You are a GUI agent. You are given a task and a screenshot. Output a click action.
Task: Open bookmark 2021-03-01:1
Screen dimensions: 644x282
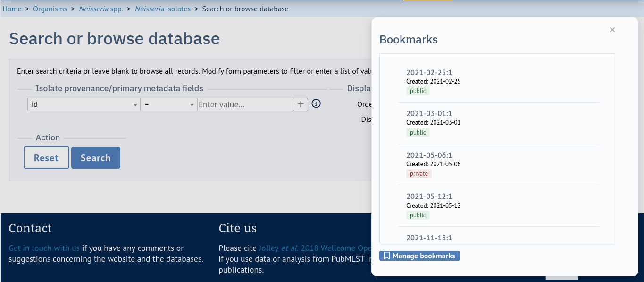429,114
